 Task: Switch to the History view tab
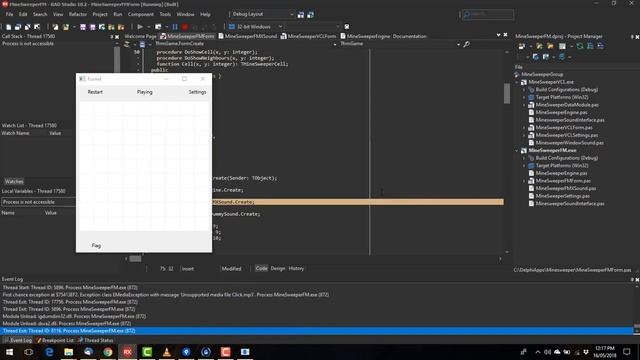pos(296,268)
